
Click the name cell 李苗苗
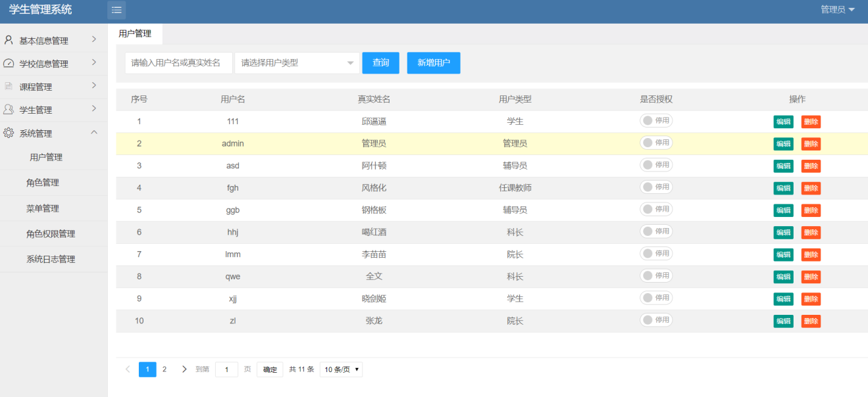pyautogui.click(x=374, y=254)
